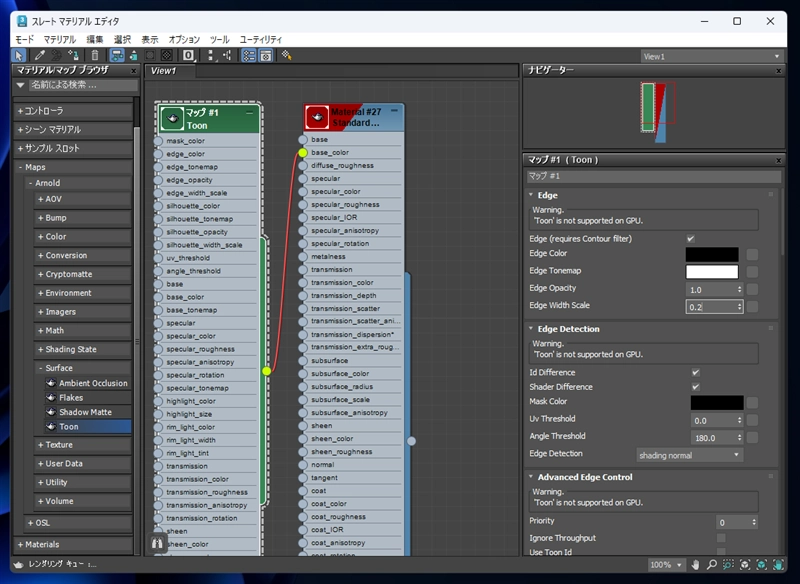The height and width of the screenshot is (584, 800).
Task: Activate the zoom region tool icon
Action: click(728, 565)
